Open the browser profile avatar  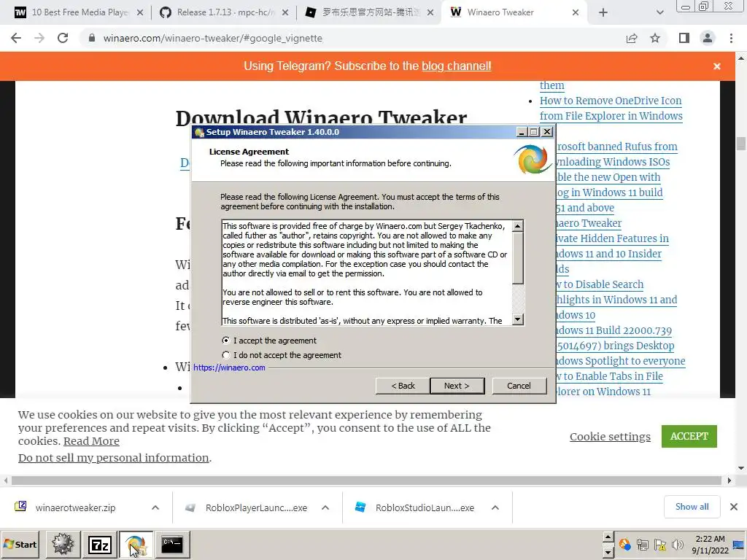tap(708, 38)
